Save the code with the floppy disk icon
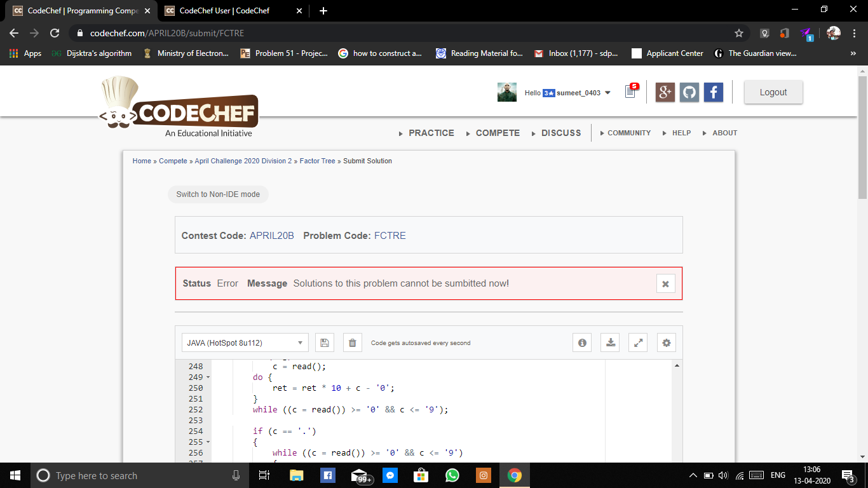Screen dimensions: 868x488 (x=324, y=343)
